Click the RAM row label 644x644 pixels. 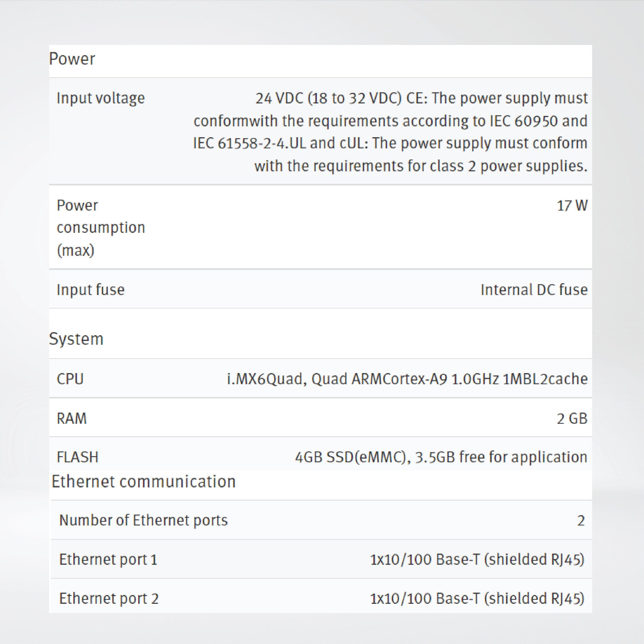[72, 418]
